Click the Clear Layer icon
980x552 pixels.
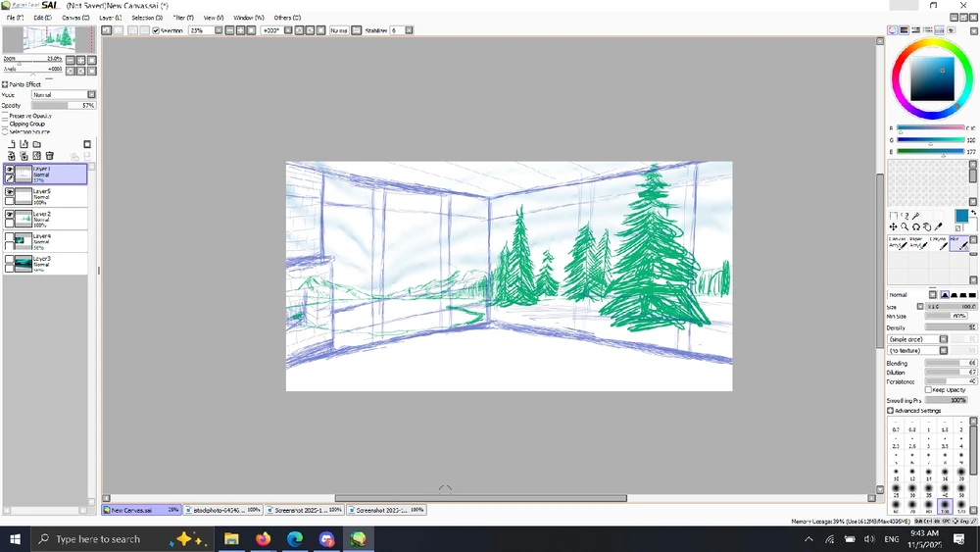coord(37,156)
